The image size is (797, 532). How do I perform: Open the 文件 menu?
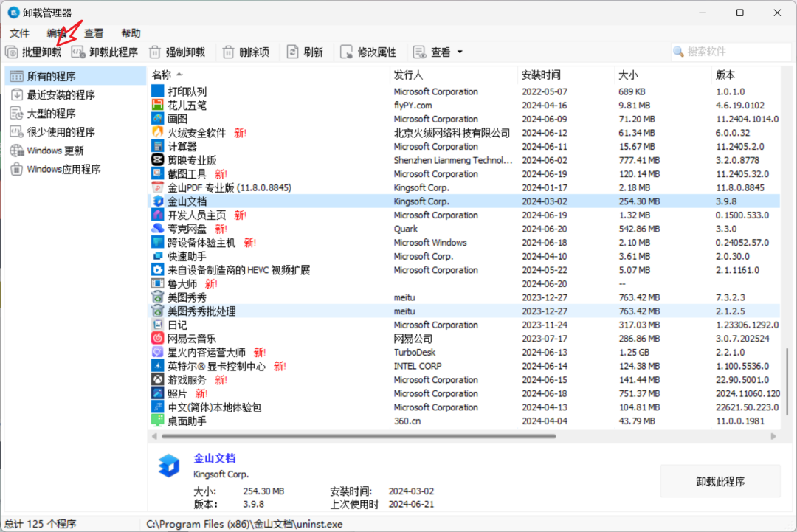(x=19, y=33)
